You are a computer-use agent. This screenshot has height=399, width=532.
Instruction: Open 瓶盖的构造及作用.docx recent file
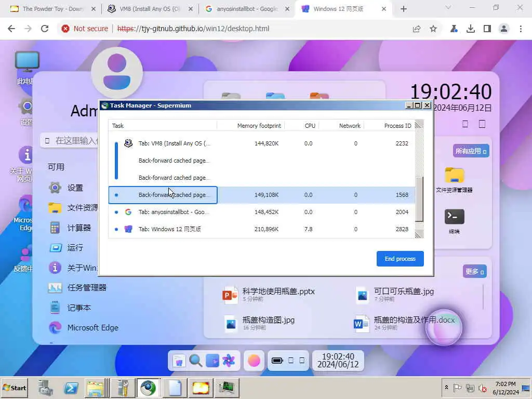click(404, 323)
